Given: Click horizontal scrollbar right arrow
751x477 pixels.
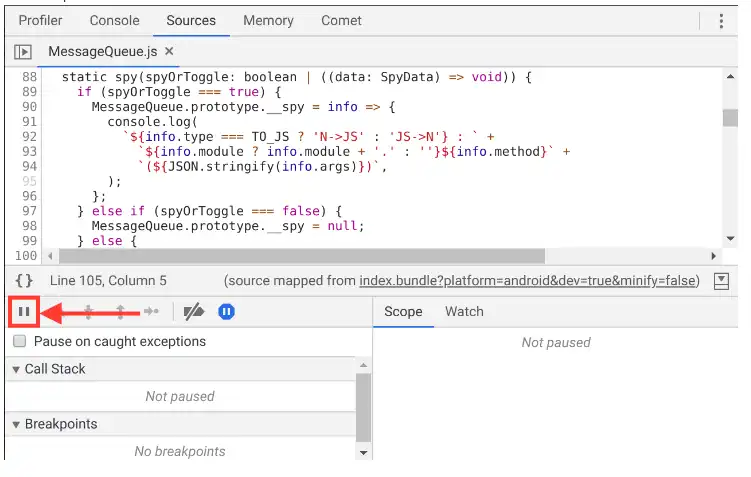Looking at the screenshot, I should pyautogui.click(x=714, y=256).
